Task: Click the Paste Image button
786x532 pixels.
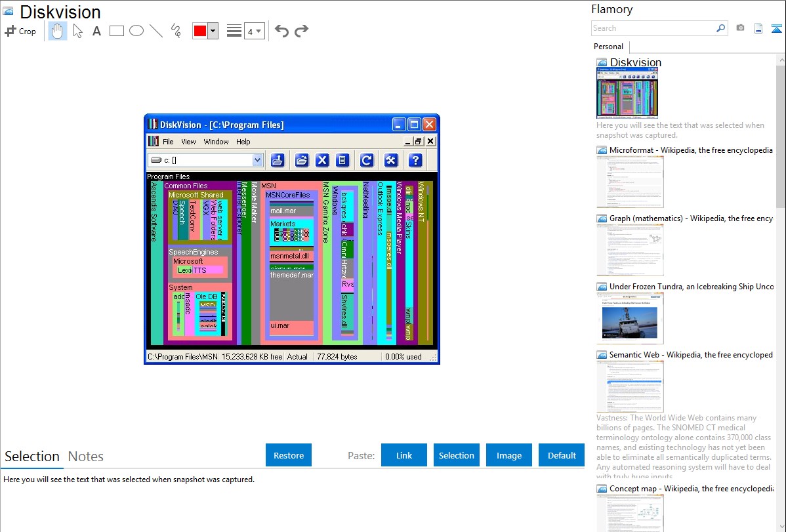Action: tap(509, 455)
